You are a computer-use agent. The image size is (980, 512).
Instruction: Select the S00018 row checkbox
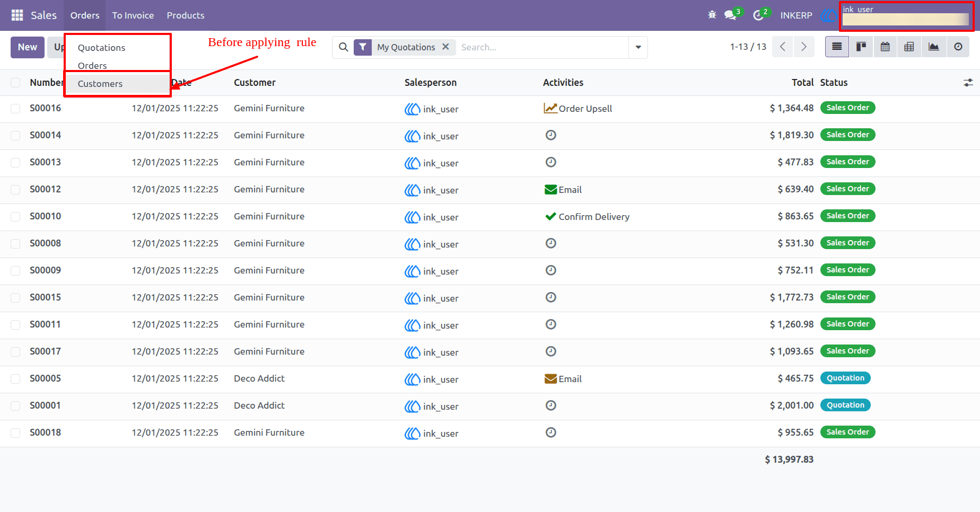15,433
